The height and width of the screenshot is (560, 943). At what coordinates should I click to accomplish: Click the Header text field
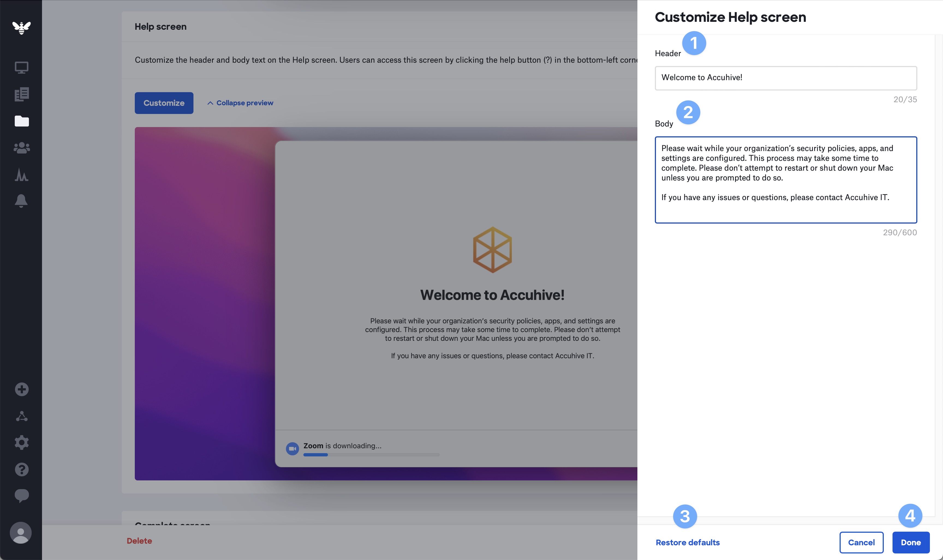[786, 78]
